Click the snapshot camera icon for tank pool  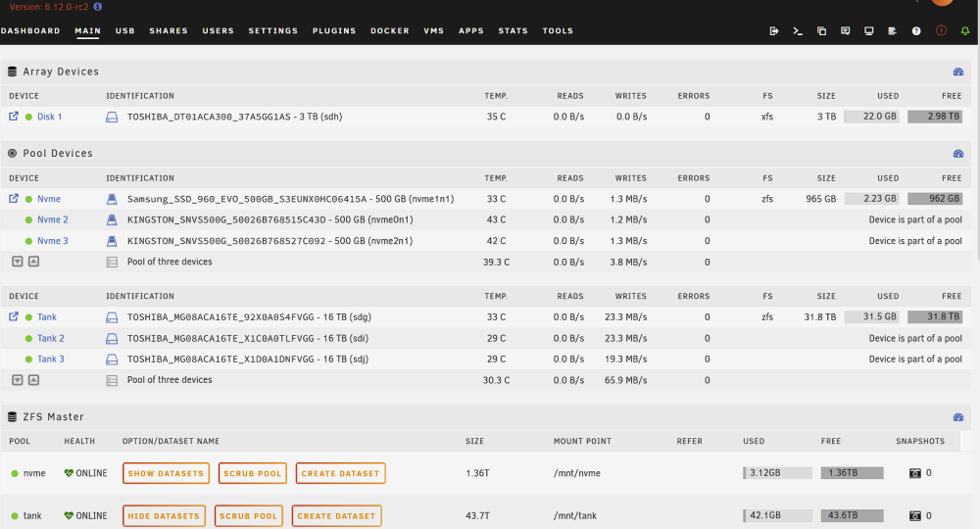pyautogui.click(x=915, y=516)
